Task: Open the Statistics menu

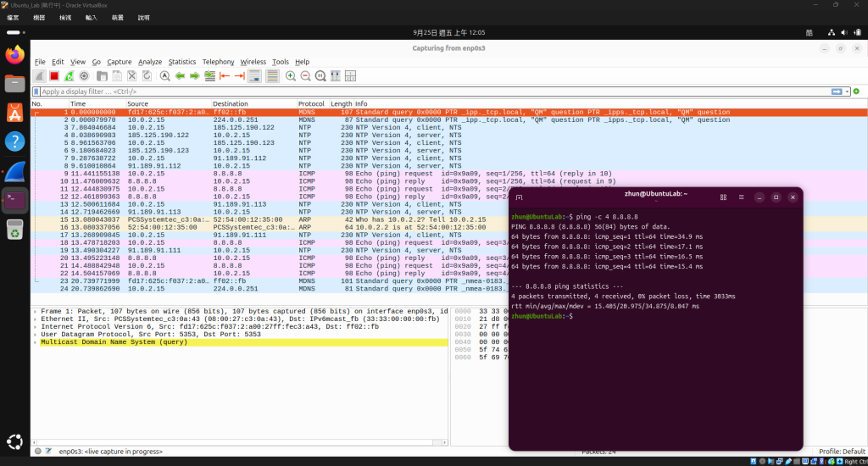Action: 182,62
